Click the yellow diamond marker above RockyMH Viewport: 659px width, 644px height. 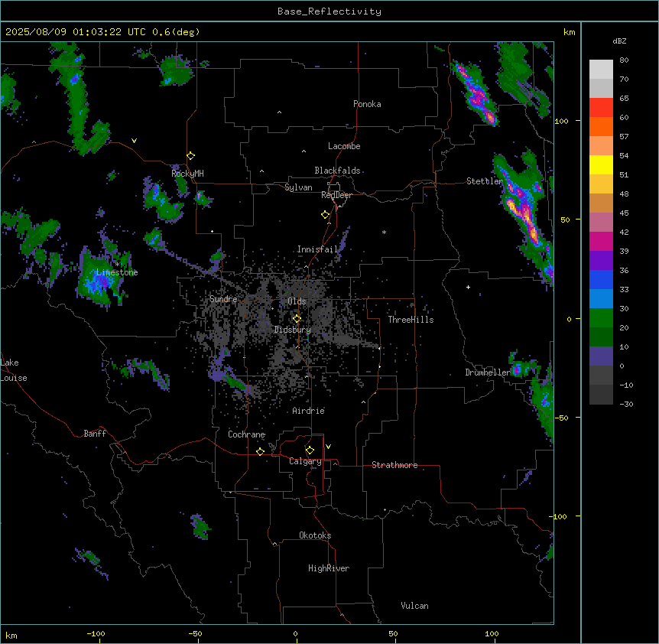(191, 156)
